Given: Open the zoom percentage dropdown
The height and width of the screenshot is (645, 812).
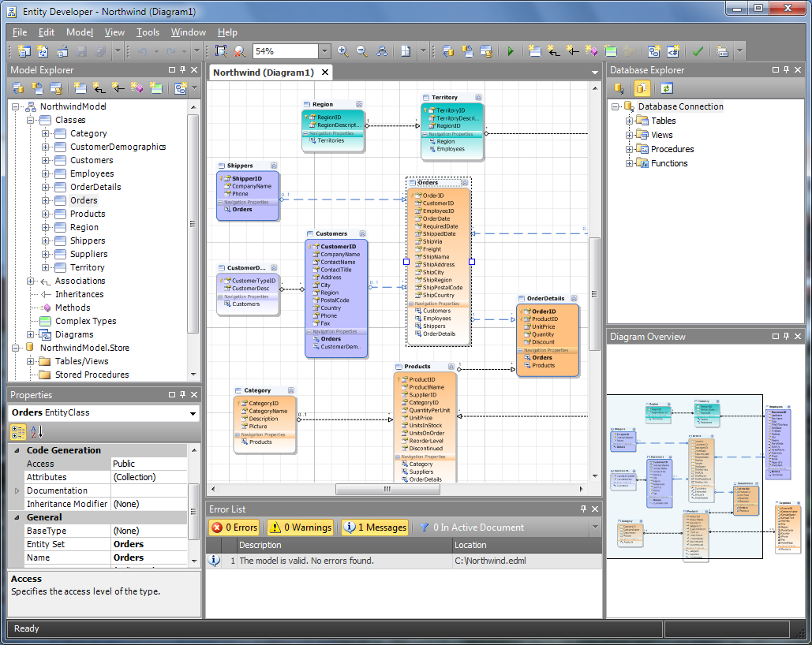Looking at the screenshot, I should 324,51.
